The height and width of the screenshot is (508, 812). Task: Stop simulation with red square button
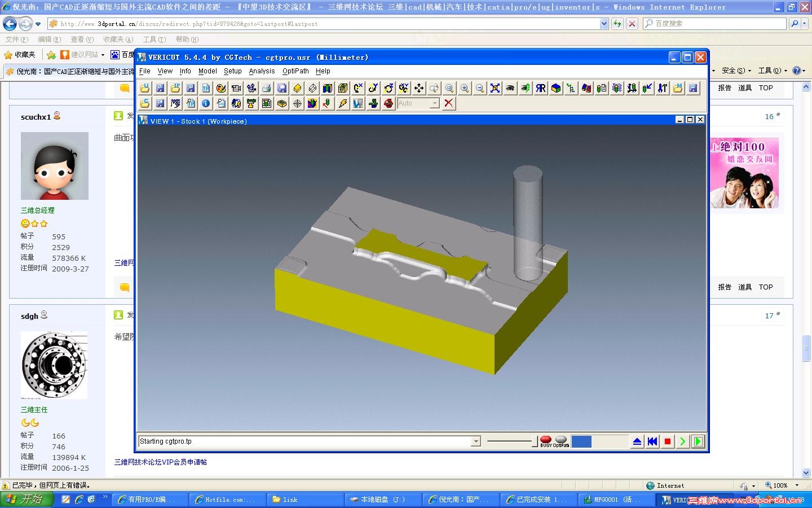click(668, 441)
